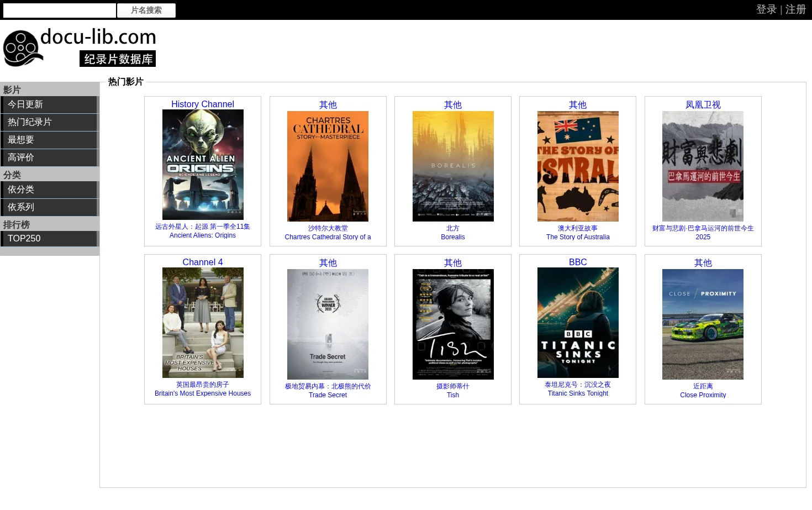
Task: Open the 北方 Borealis title link
Action: coord(453,233)
